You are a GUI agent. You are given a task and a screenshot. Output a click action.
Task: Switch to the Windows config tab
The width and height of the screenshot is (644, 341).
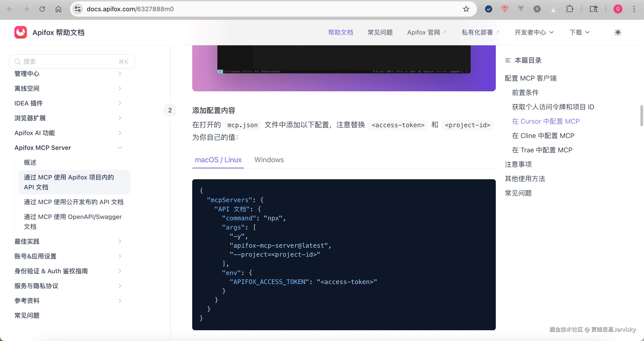point(269,160)
